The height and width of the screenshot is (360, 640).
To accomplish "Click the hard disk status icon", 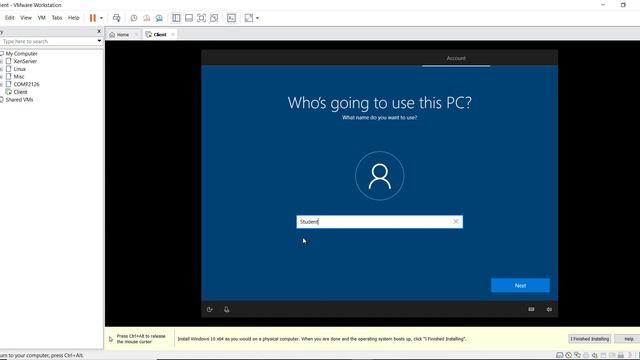I will click(560, 356).
